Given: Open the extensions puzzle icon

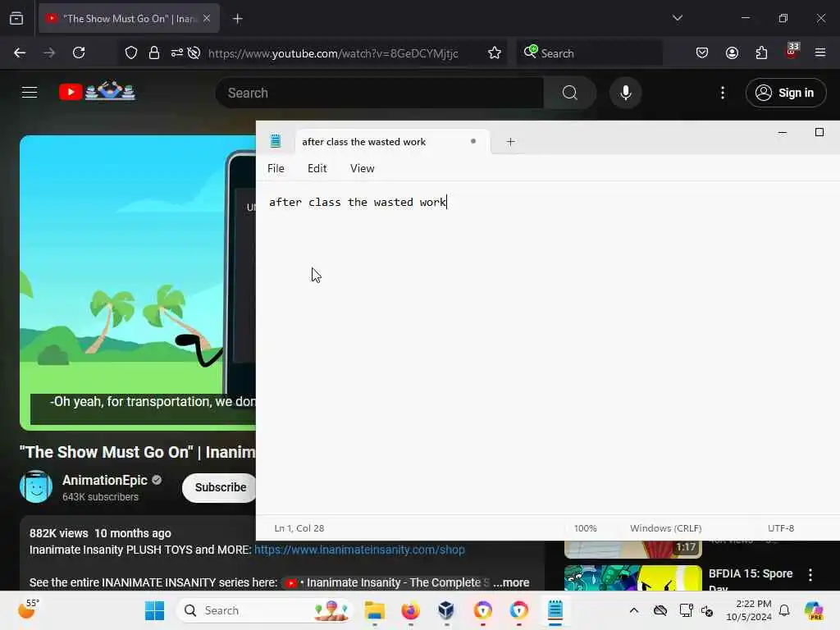Looking at the screenshot, I should click(761, 52).
